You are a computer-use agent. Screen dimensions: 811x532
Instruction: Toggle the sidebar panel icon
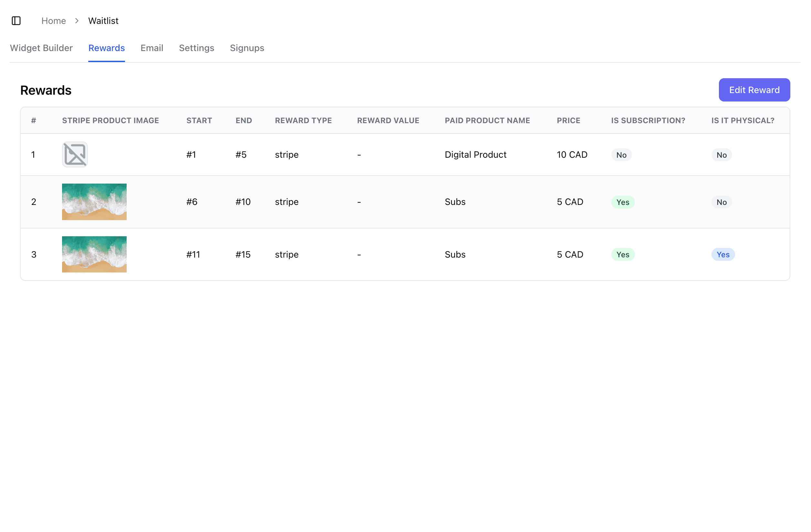point(16,21)
